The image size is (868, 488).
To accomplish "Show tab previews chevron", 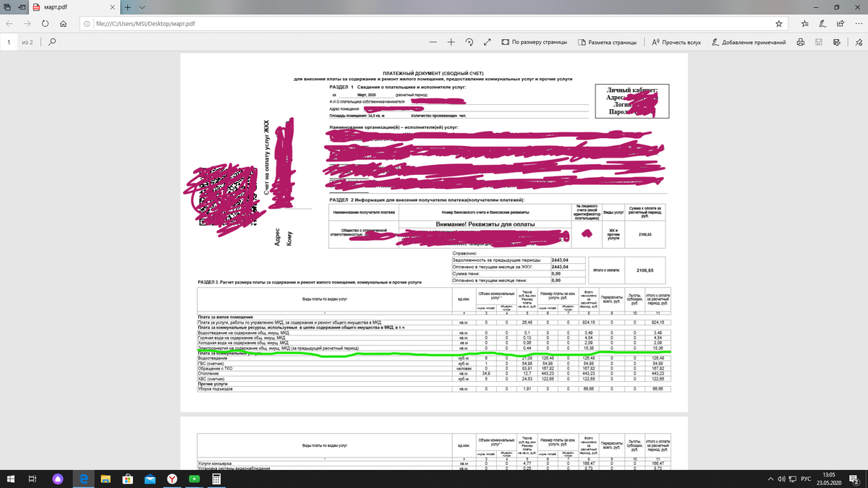I will click(142, 7).
